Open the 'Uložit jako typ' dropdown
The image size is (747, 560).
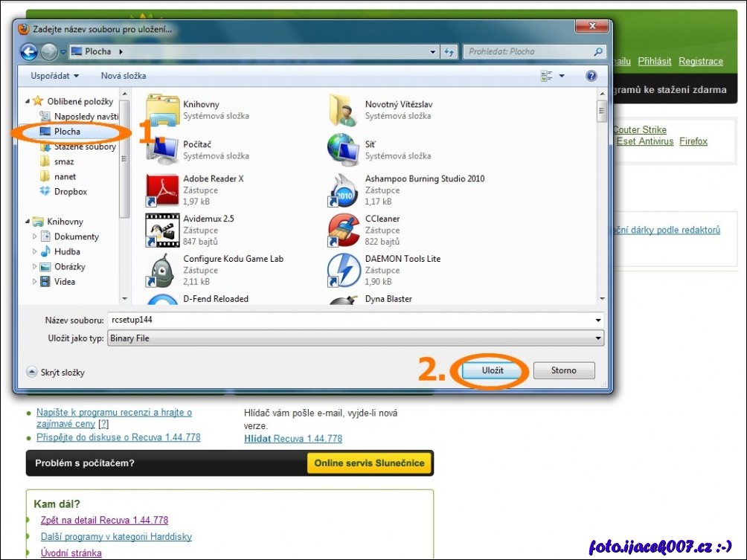(355, 338)
